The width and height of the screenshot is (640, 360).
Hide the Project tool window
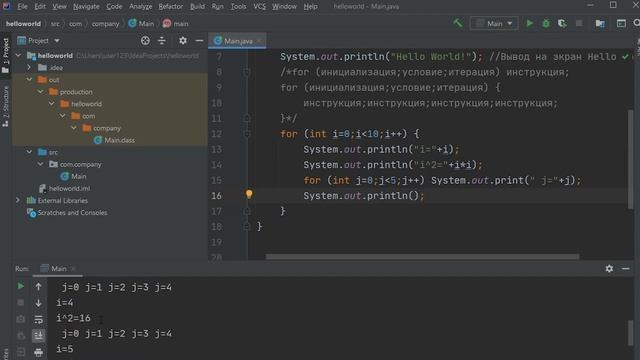199,40
